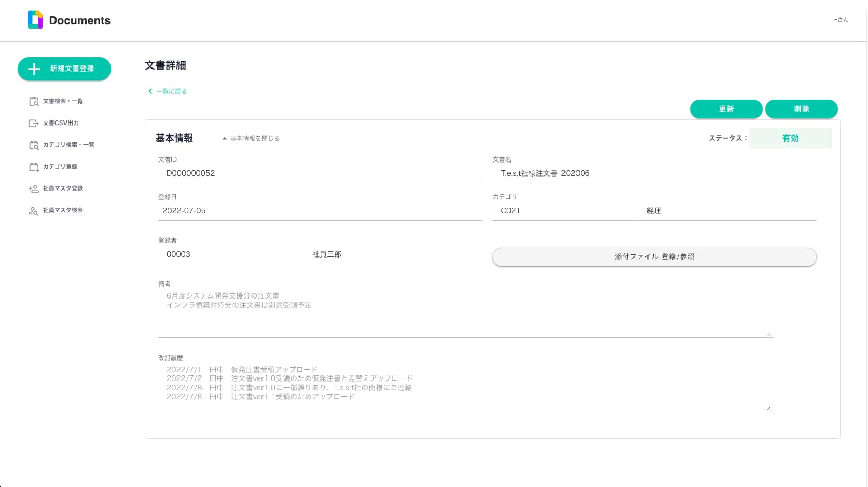Open カテゴリ登録 menu item
Image resolution: width=868 pixels, height=487 pixels.
60,167
